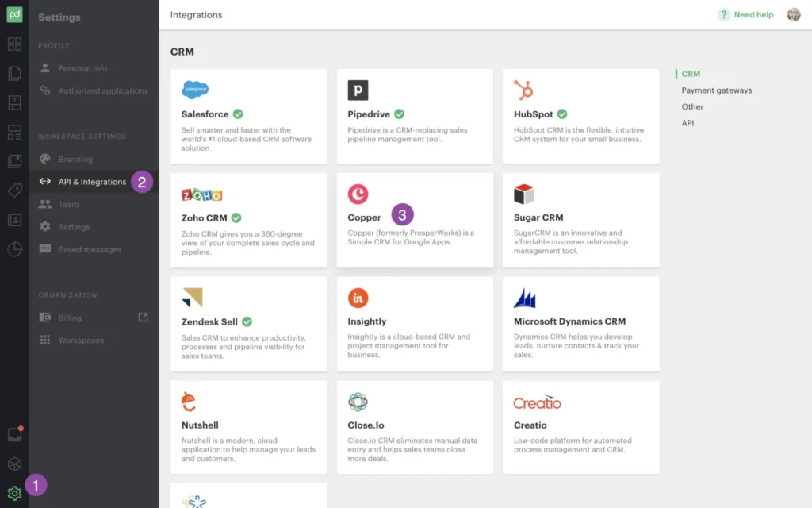Open the HubSpot integration card title
812x508 pixels.
pos(534,114)
